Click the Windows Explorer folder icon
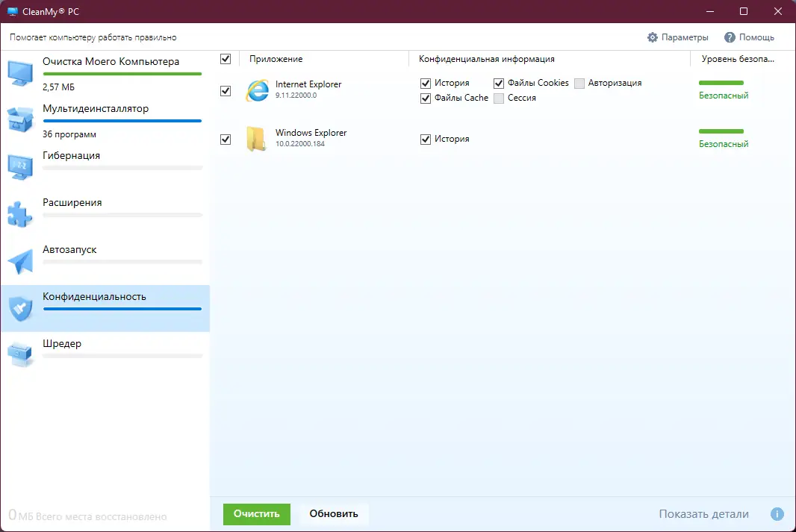 [256, 139]
